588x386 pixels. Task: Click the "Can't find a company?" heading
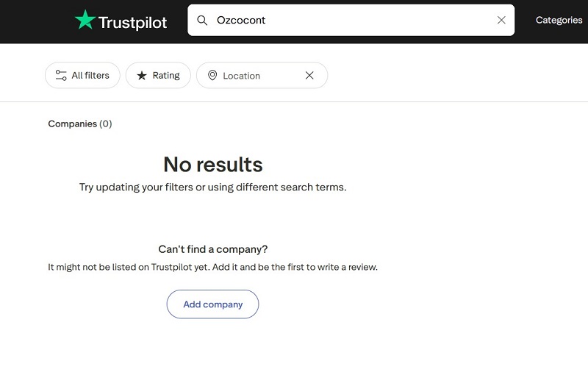pyautogui.click(x=213, y=249)
